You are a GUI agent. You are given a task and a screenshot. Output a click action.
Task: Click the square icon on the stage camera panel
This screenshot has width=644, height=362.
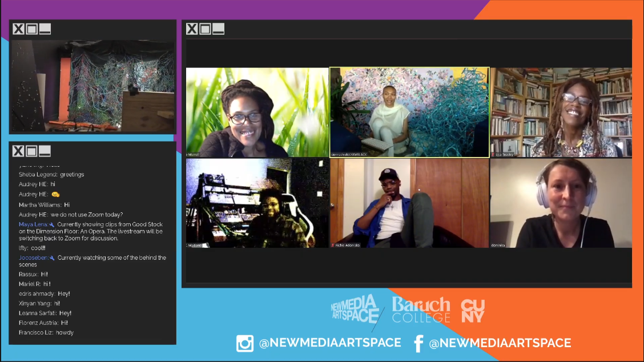31,29
